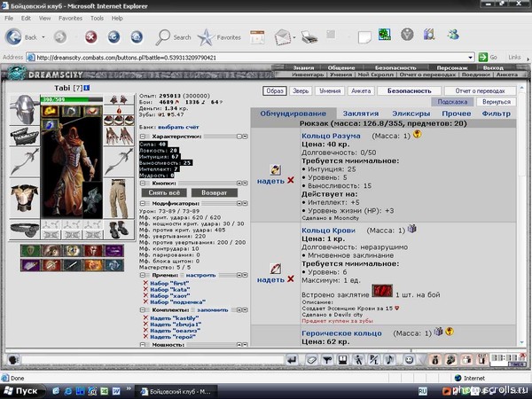
Task: Select the equipped chest armor slot
Action: pos(25,199)
